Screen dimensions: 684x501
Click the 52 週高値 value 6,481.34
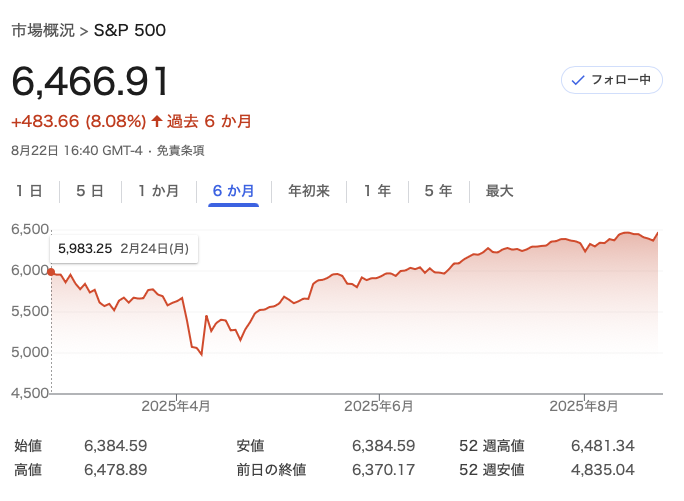[x=603, y=446]
